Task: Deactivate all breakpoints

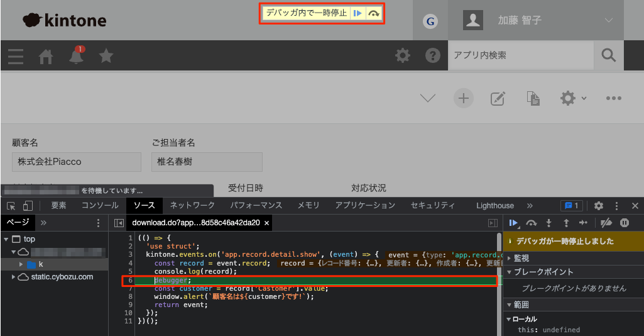Action: pyautogui.click(x=606, y=223)
